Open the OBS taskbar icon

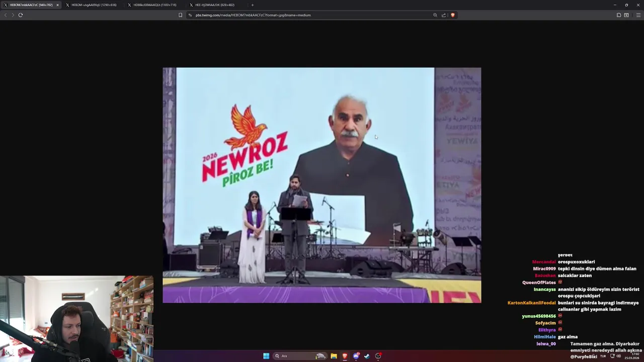378,356
